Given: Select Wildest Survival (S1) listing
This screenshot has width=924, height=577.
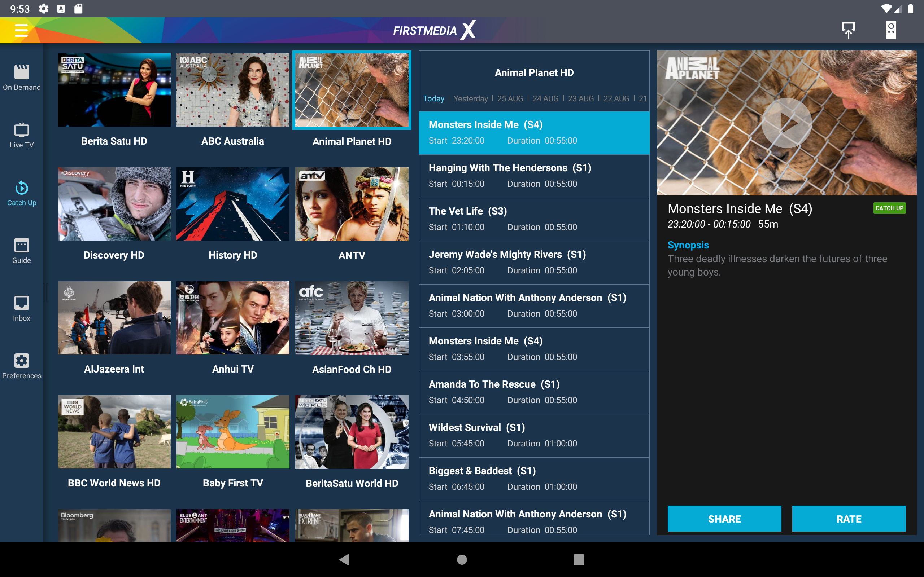Looking at the screenshot, I should tap(533, 435).
